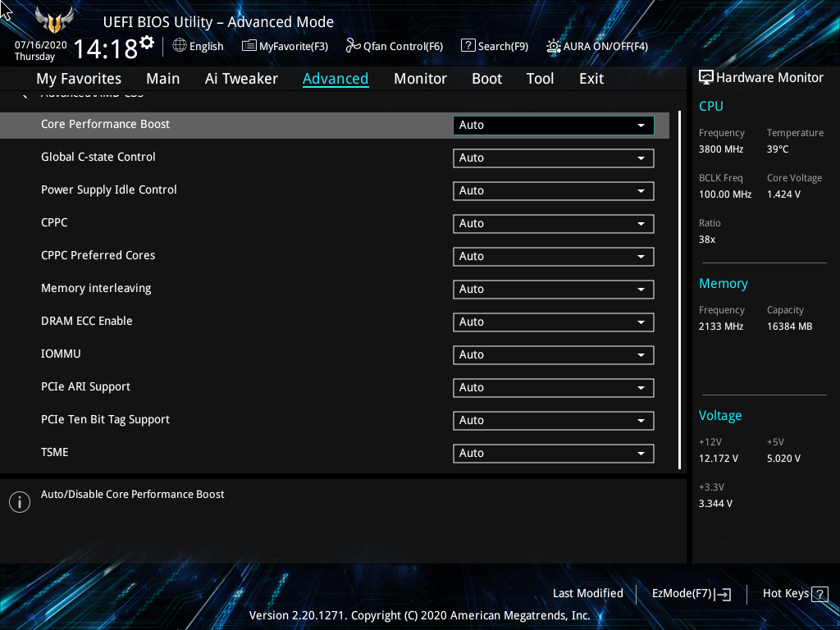Select DRAM ECC Enable label
Screen dimensions: 840x630
click(86, 321)
